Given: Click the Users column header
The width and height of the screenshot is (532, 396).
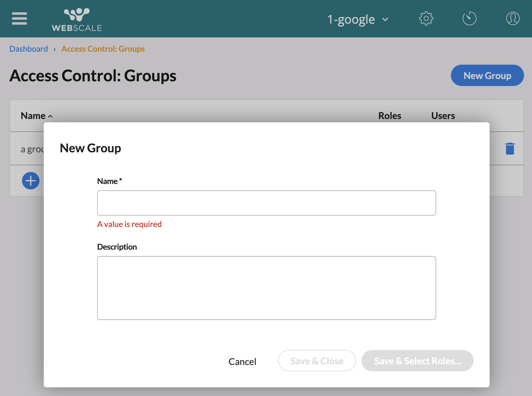Looking at the screenshot, I should click(x=443, y=116).
